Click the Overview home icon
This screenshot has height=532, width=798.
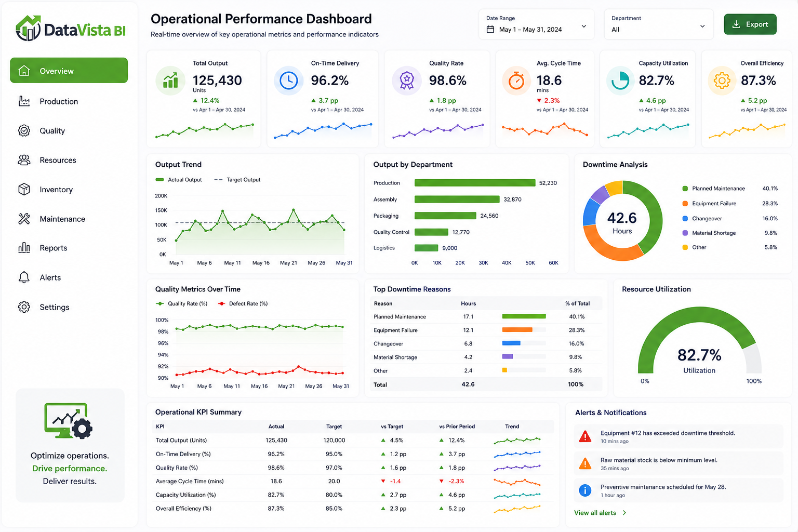[24, 71]
